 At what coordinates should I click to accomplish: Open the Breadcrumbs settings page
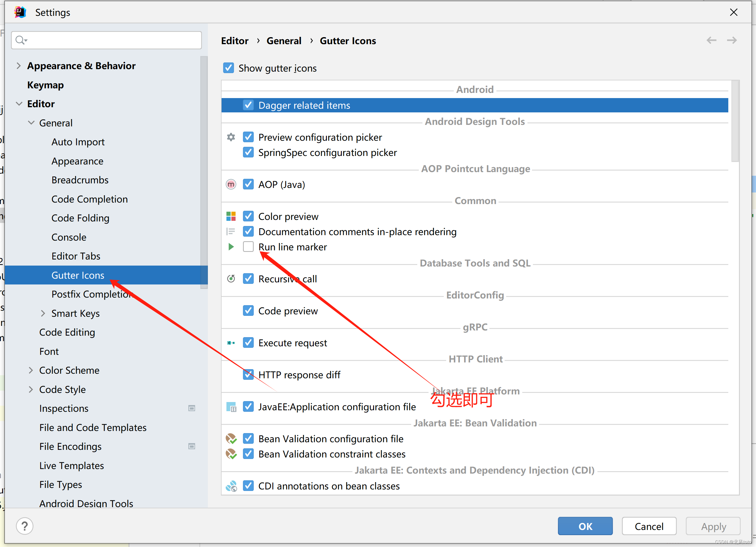tap(80, 180)
